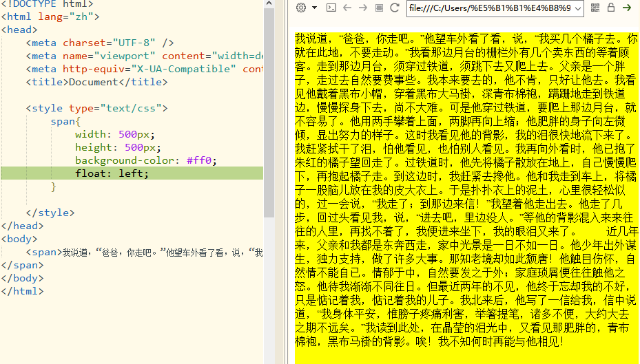Screen dimensions: 640x364
Task: Click the #ff0 background color value
Action: click(x=199, y=160)
